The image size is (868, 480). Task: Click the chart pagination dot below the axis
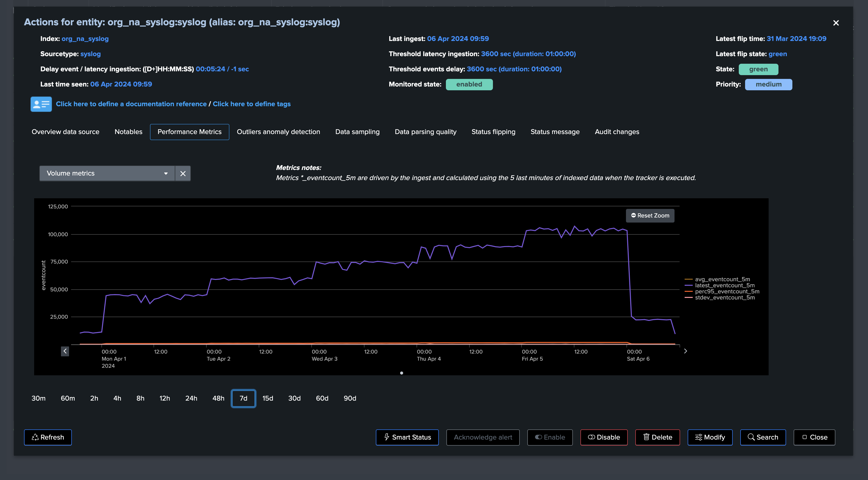click(x=401, y=373)
